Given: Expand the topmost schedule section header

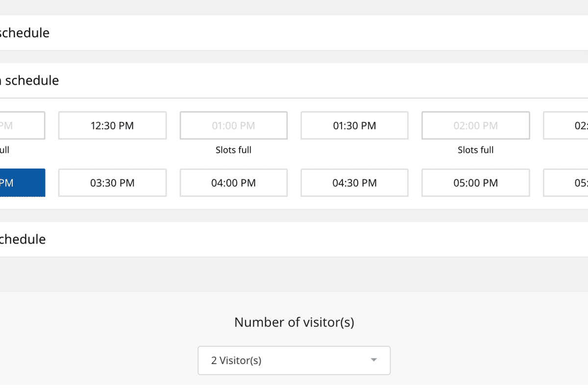Looking at the screenshot, I should click(24, 33).
